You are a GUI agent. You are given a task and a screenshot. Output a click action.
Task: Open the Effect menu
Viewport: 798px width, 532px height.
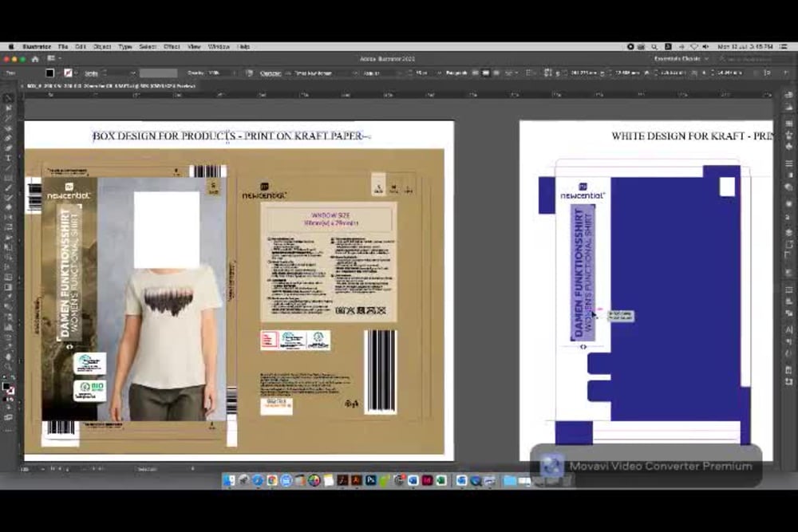pyautogui.click(x=172, y=47)
